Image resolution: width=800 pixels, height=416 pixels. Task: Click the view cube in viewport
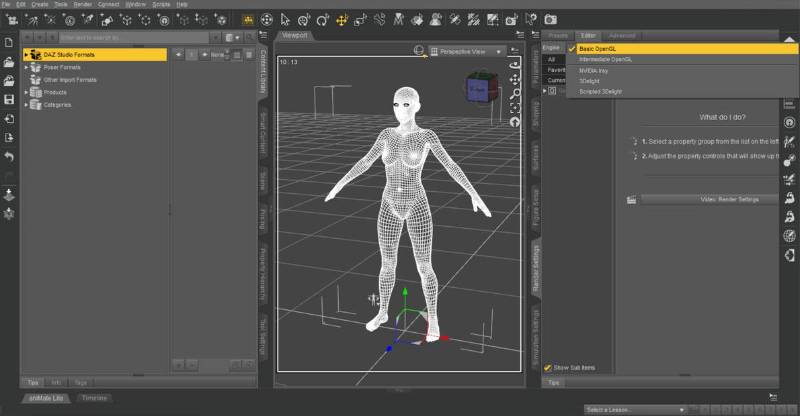tap(482, 89)
